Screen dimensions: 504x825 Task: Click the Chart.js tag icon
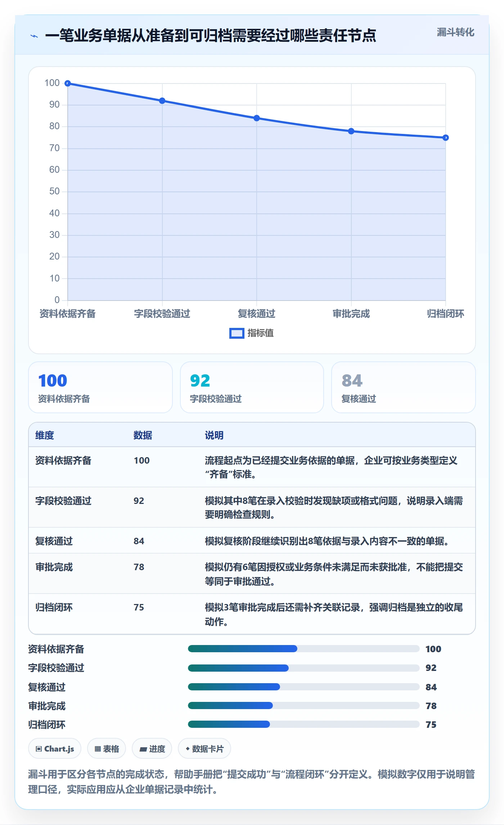(x=39, y=749)
